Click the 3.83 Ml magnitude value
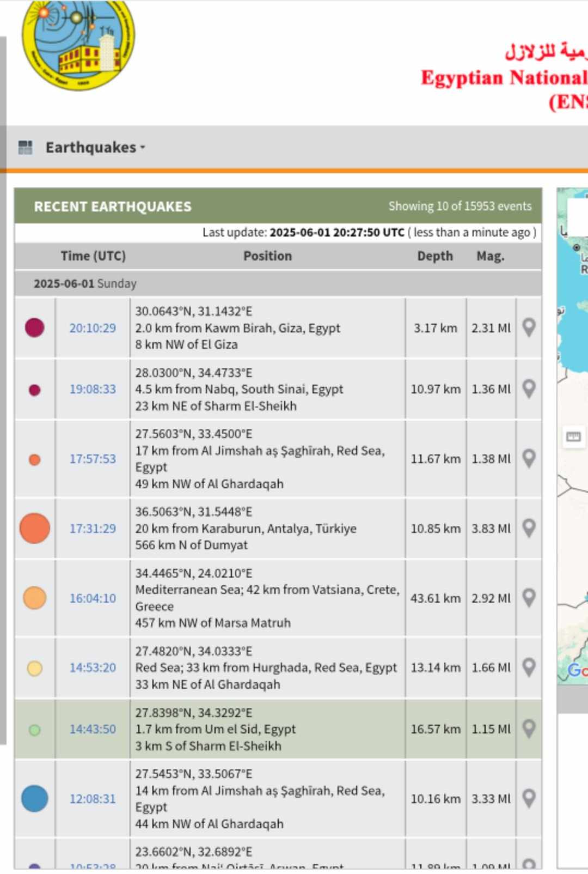Screen dimensions: 588x874 click(491, 529)
